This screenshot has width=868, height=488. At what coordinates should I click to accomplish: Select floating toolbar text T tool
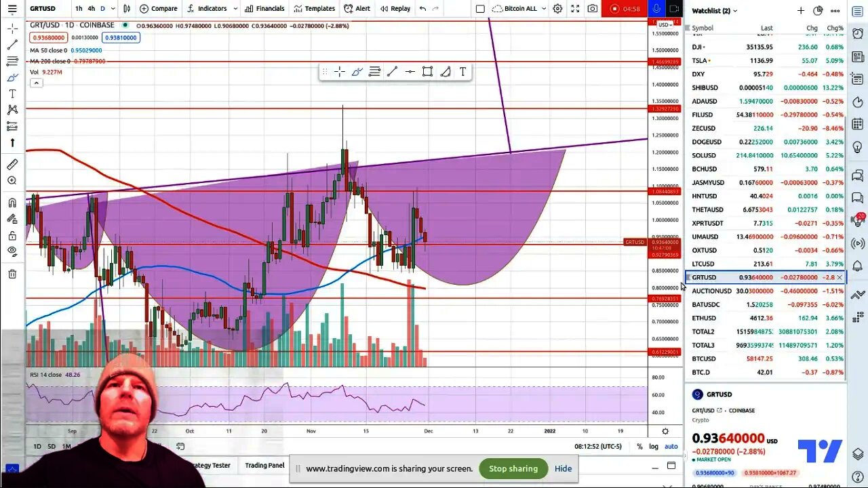(x=462, y=72)
